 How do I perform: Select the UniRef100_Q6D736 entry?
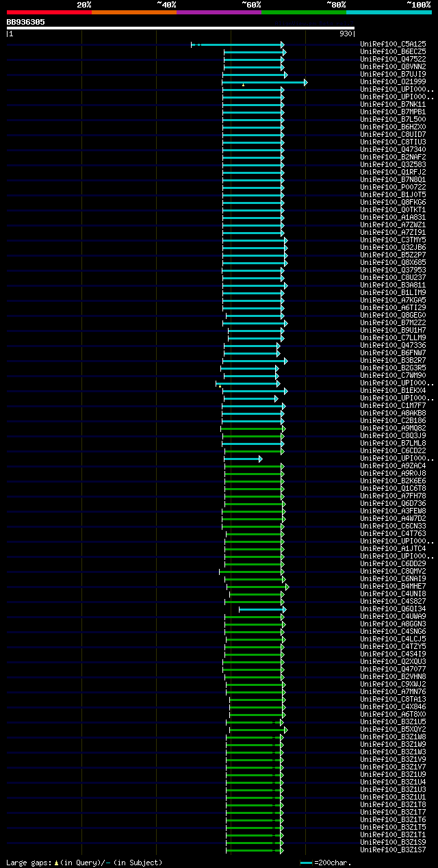393,503
